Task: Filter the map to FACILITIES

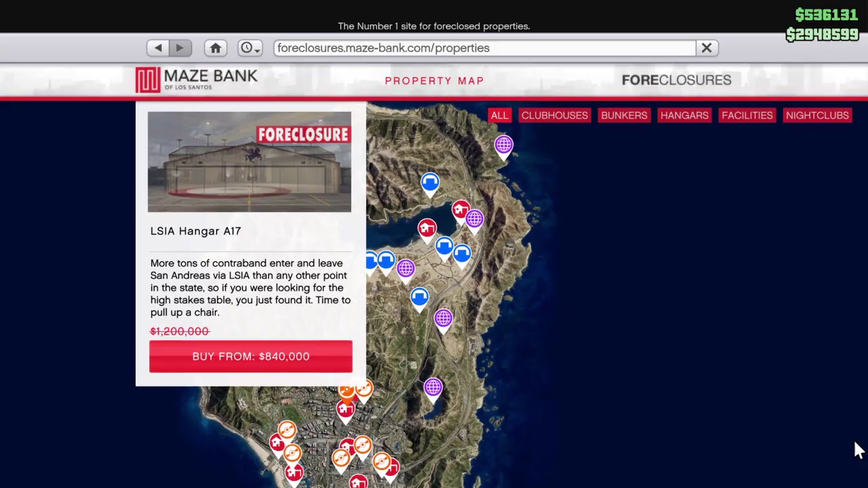Action: click(x=747, y=115)
